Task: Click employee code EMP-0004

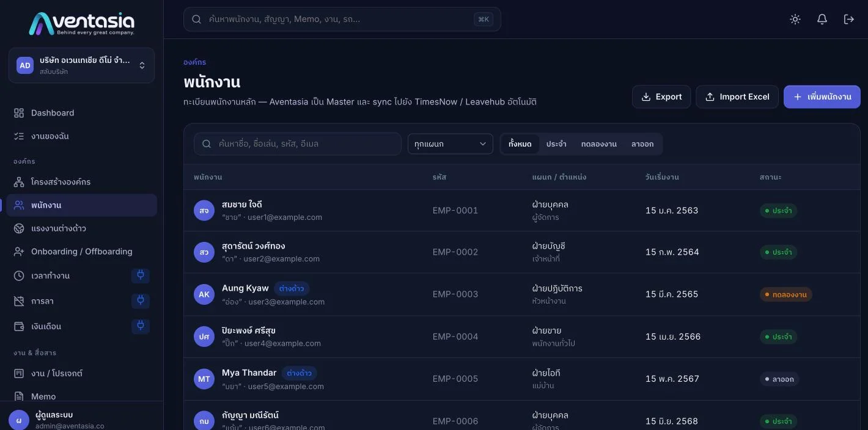Action: pos(455,337)
